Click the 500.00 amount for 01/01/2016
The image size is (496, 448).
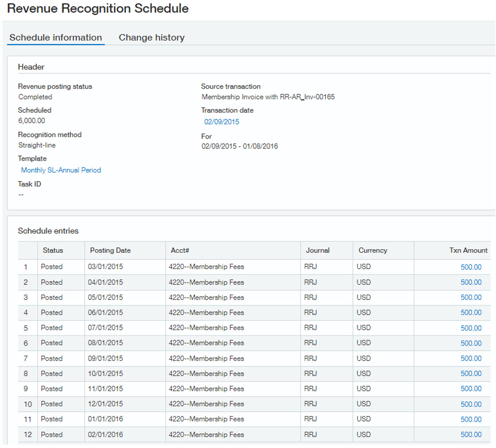(x=471, y=419)
